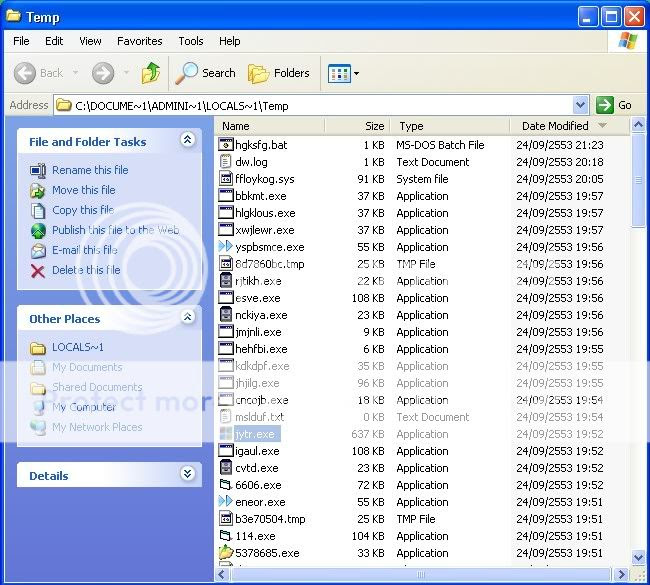650x585 pixels.
Task: Click the 114.exe file icon
Action: point(226,536)
